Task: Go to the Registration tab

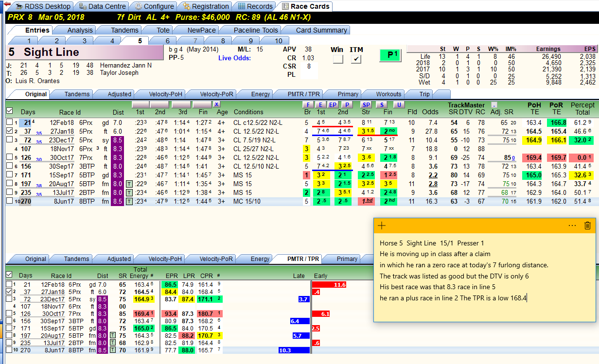Action: (x=205, y=6)
